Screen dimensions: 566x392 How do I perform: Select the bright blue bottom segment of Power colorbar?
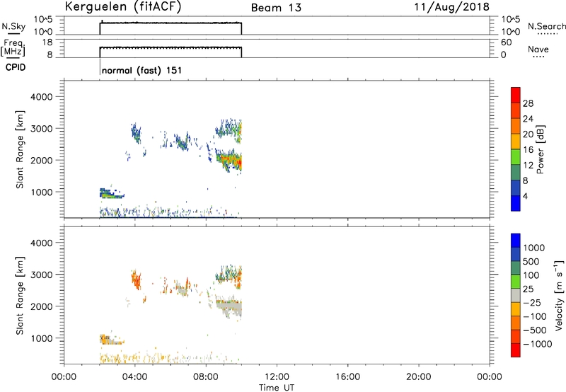tap(516, 203)
